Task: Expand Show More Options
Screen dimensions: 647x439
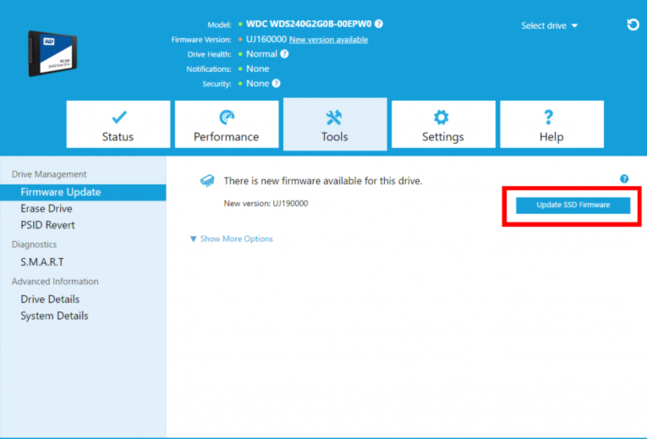Action: click(x=231, y=239)
